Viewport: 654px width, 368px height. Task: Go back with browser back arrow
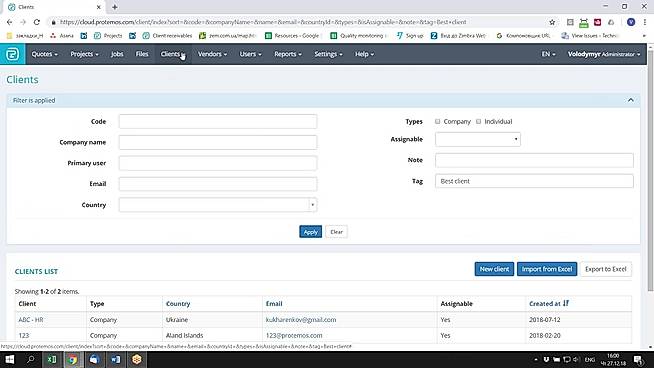[x=10, y=22]
